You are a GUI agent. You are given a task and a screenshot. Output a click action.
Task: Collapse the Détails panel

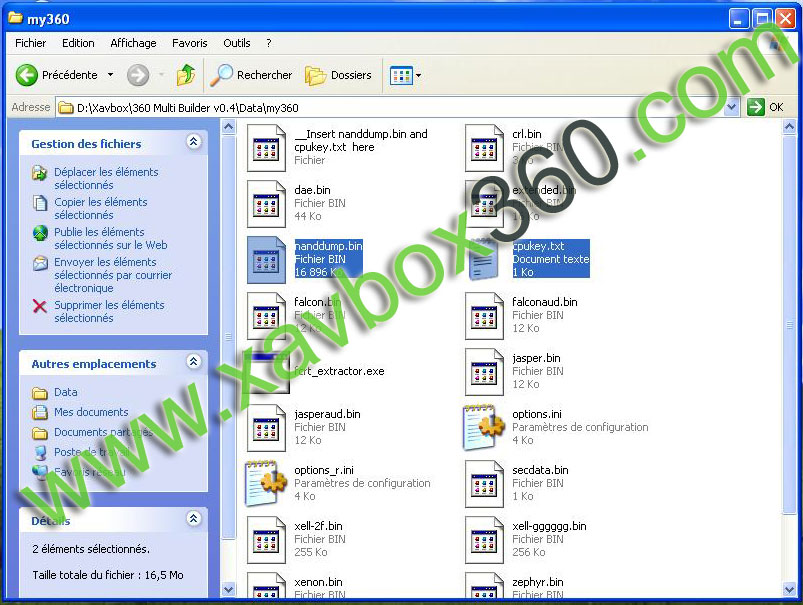click(194, 518)
